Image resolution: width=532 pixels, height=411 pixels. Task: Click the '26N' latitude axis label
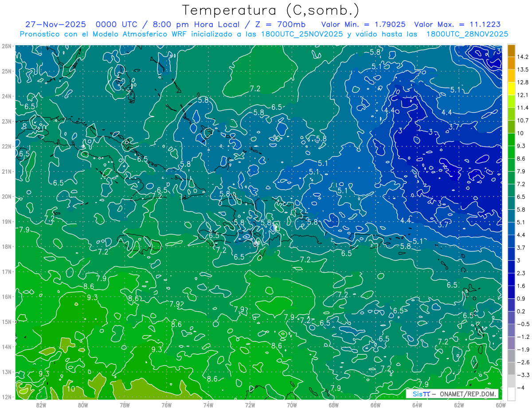click(7, 46)
